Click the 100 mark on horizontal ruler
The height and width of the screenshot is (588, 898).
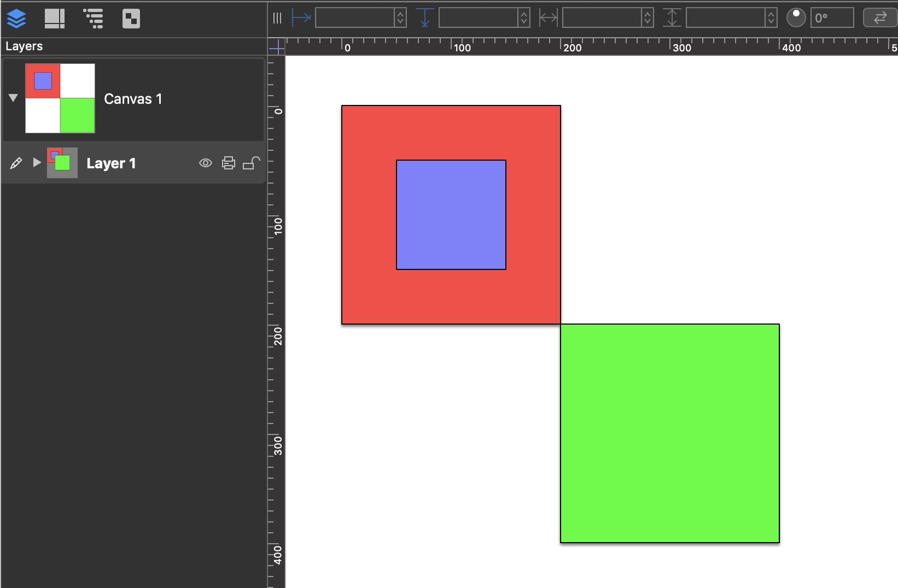click(462, 48)
